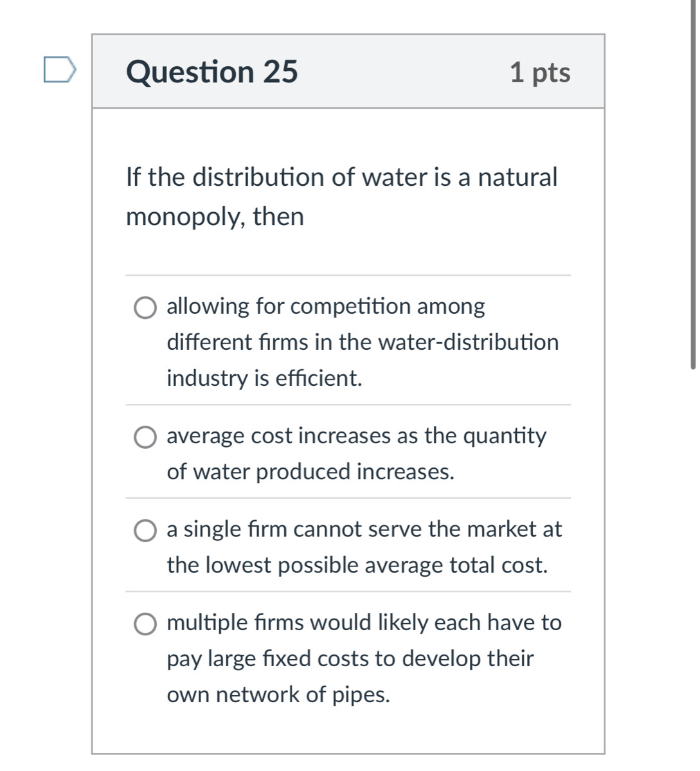The width and height of the screenshot is (700, 771).
Task: Select the "allowing for competition among" radio button
Action: tap(145, 308)
